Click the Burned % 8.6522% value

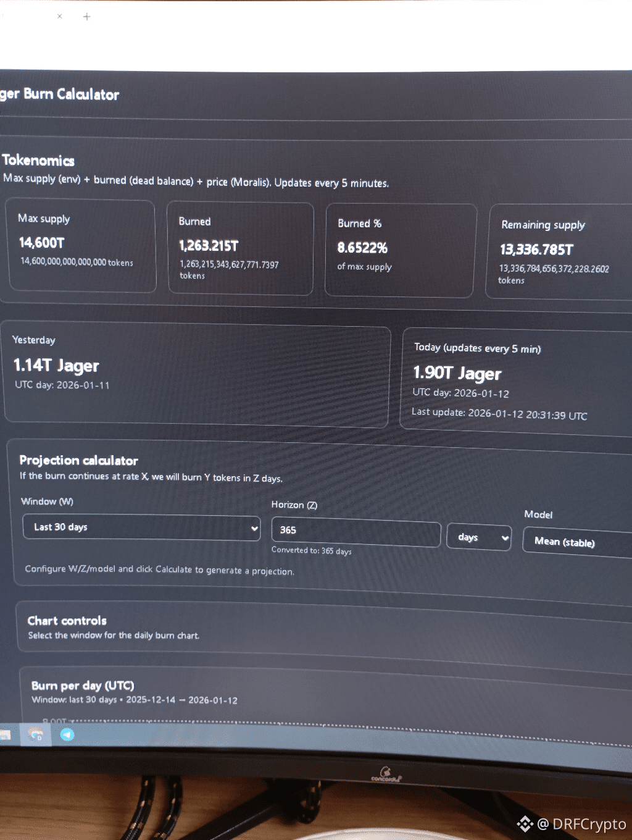point(362,248)
